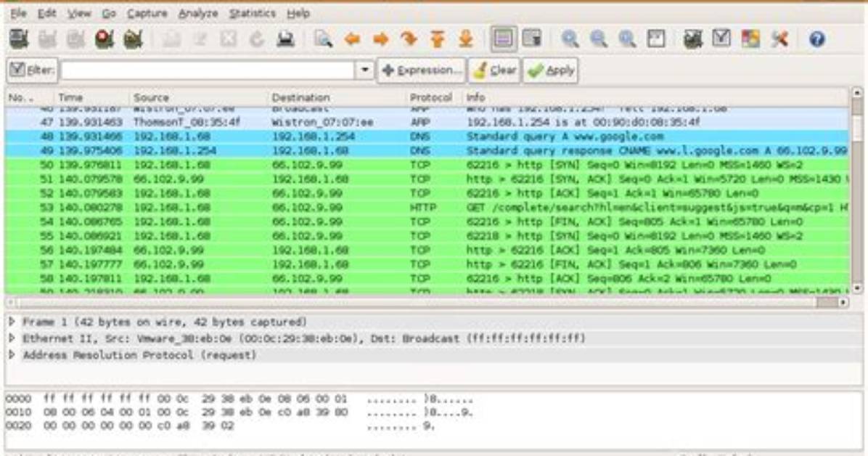Jump to the first packet
868x456 pixels.
click(x=438, y=38)
